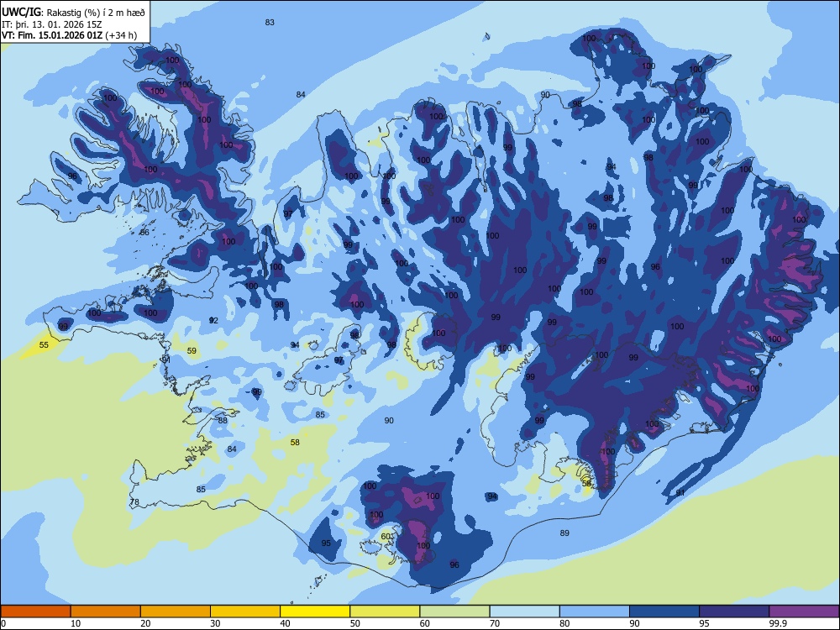This screenshot has width=840, height=630.
Task: Click the humidity value '60' on the map
Action: 386,536
